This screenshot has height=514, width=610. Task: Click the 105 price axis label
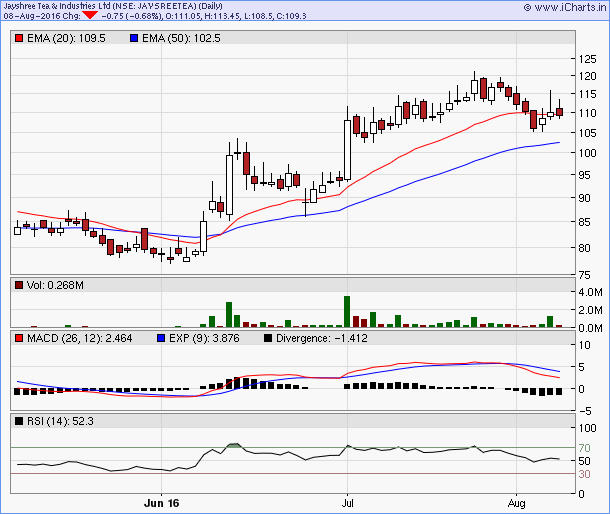pos(587,133)
